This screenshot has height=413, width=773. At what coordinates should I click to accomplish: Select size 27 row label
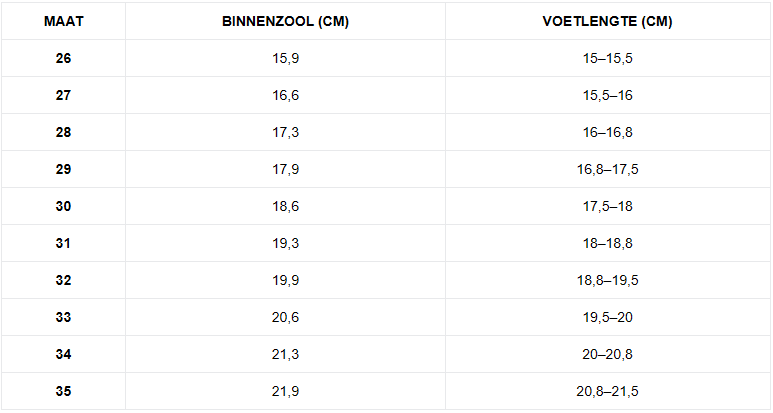pyautogui.click(x=64, y=96)
